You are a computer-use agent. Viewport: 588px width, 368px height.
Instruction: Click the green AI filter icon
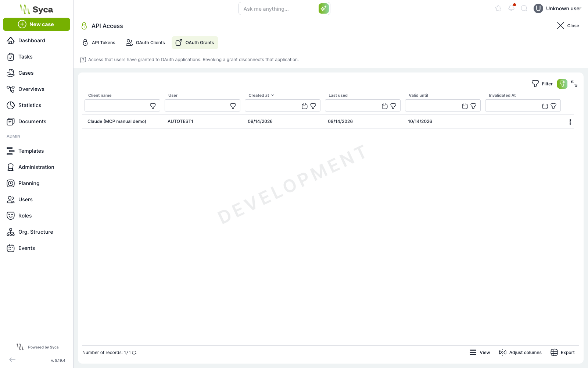point(562,84)
